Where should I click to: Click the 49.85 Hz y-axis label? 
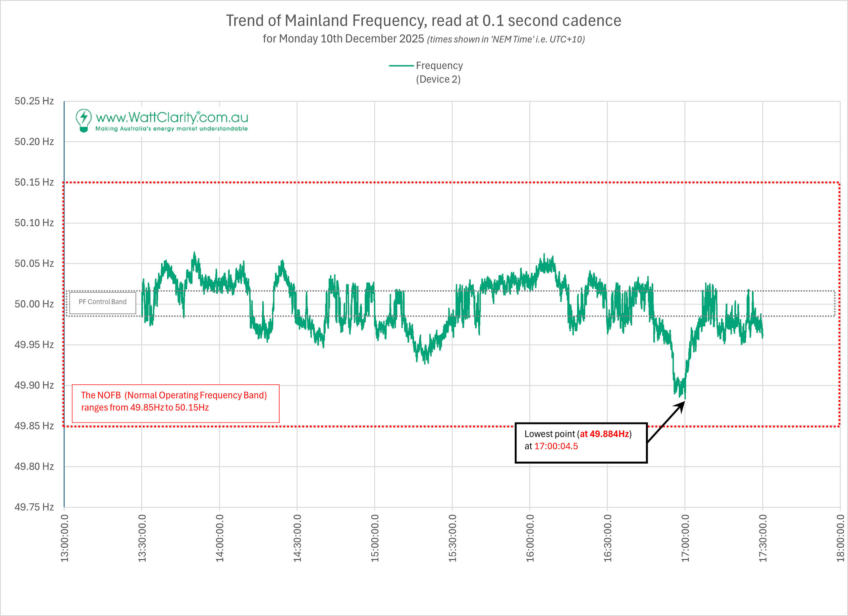pyautogui.click(x=34, y=425)
